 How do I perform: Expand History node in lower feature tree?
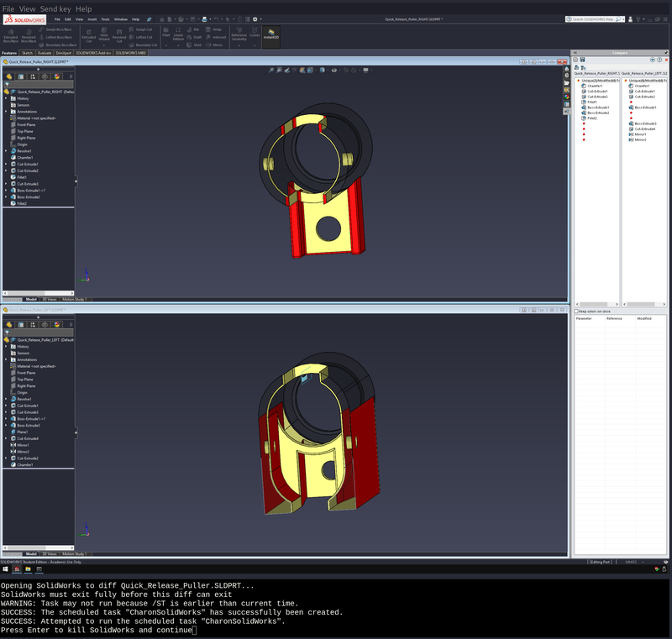click(x=6, y=346)
